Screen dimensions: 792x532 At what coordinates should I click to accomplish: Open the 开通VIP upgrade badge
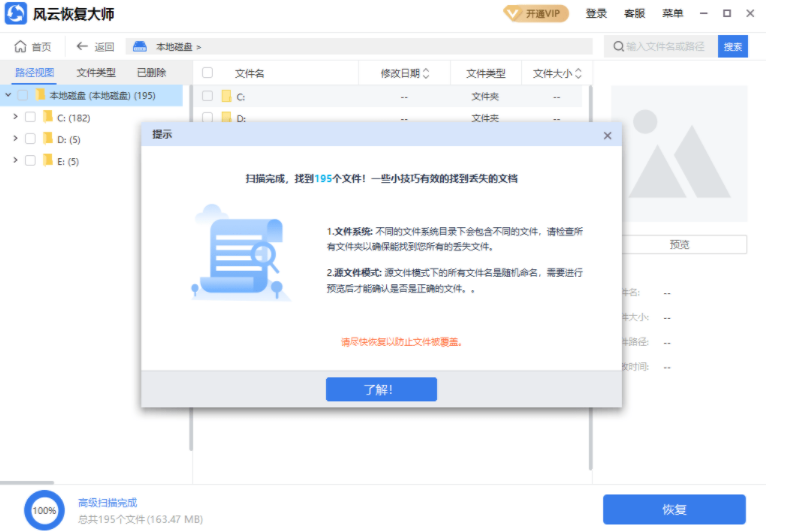pos(536,14)
